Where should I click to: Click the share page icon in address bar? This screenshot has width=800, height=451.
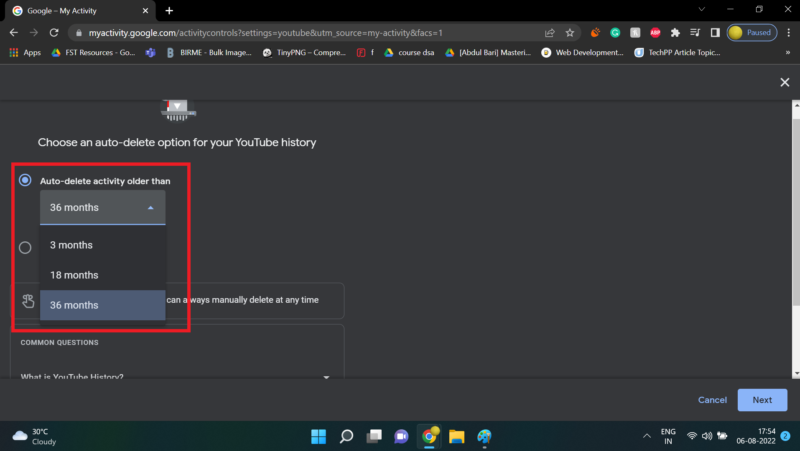[549, 32]
